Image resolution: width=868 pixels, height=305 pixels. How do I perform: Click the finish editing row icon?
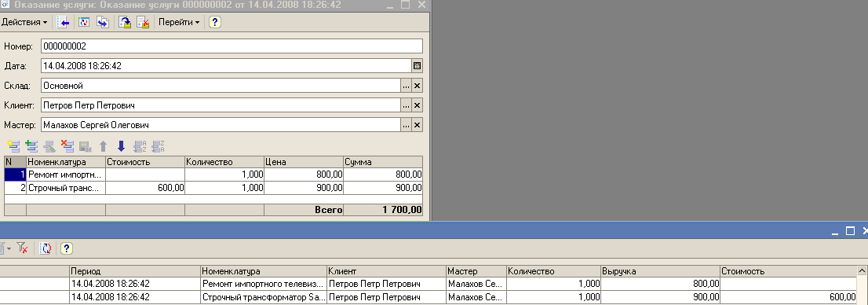point(85,146)
